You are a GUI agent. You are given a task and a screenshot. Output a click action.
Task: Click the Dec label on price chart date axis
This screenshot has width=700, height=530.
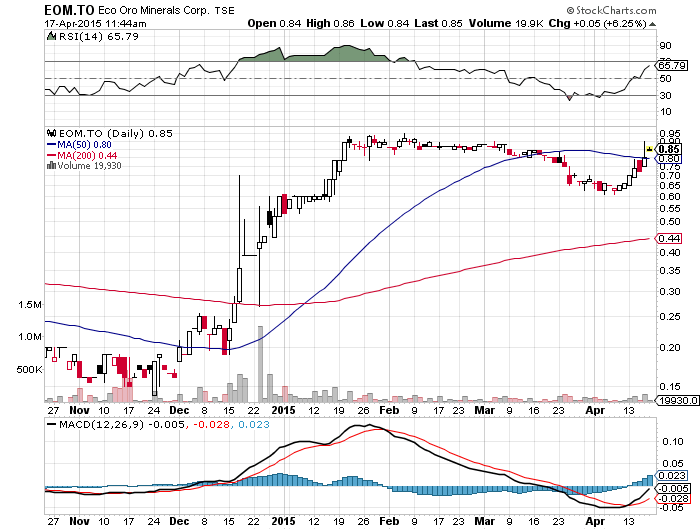[x=179, y=410]
